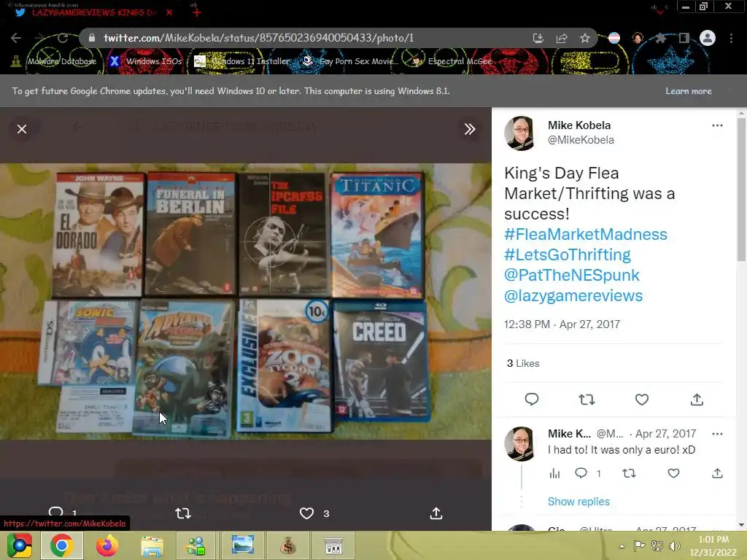
Task: Visit @lazygamereviews profile mention
Action: pos(573,296)
